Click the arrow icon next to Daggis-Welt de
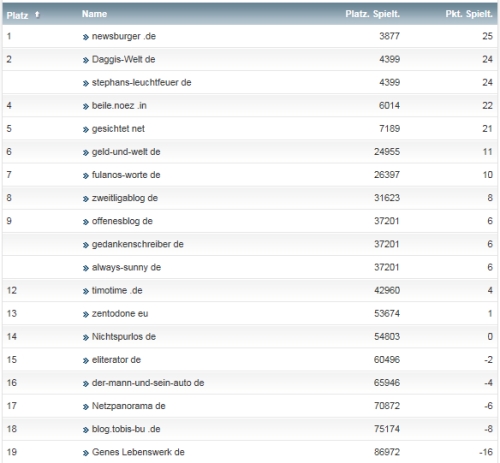This screenshot has height=463, width=500. click(86, 60)
